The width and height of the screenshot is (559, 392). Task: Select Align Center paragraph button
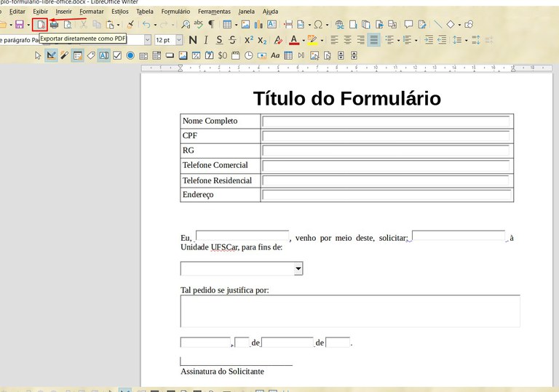[347, 40]
